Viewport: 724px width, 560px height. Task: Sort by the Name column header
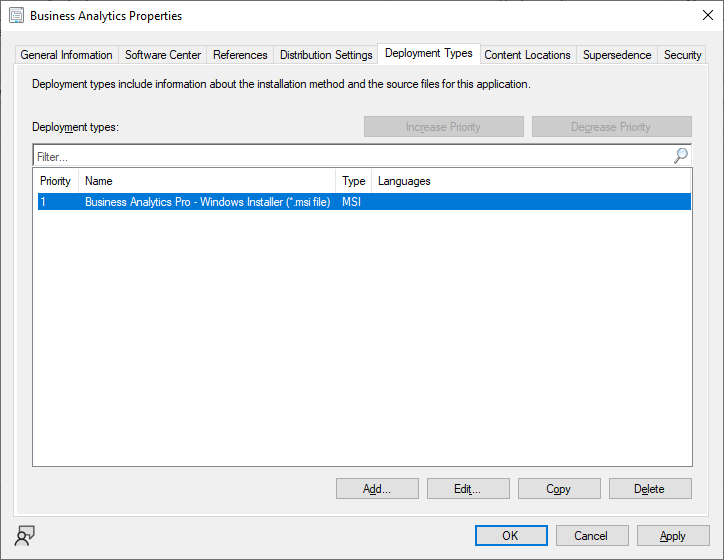click(207, 181)
